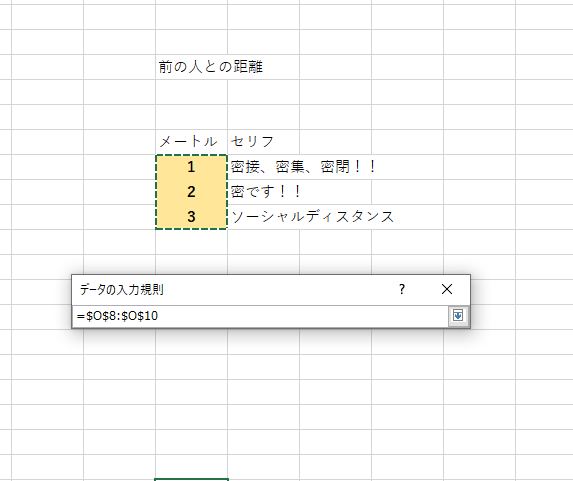Select the green-bordered active cell at bottom edge
Viewport: 573px width, 481px height.
coord(191,480)
